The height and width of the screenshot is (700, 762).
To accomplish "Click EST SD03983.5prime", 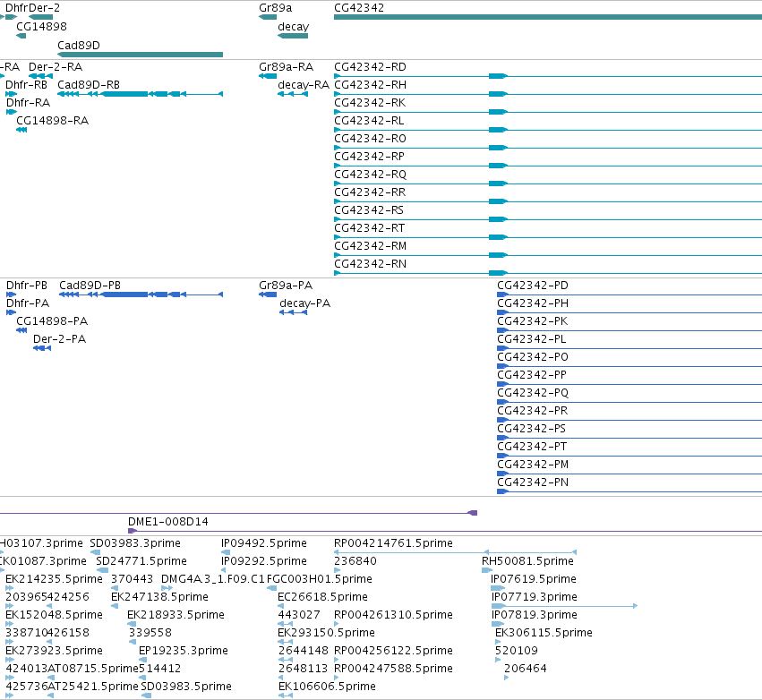I will click(x=186, y=687).
